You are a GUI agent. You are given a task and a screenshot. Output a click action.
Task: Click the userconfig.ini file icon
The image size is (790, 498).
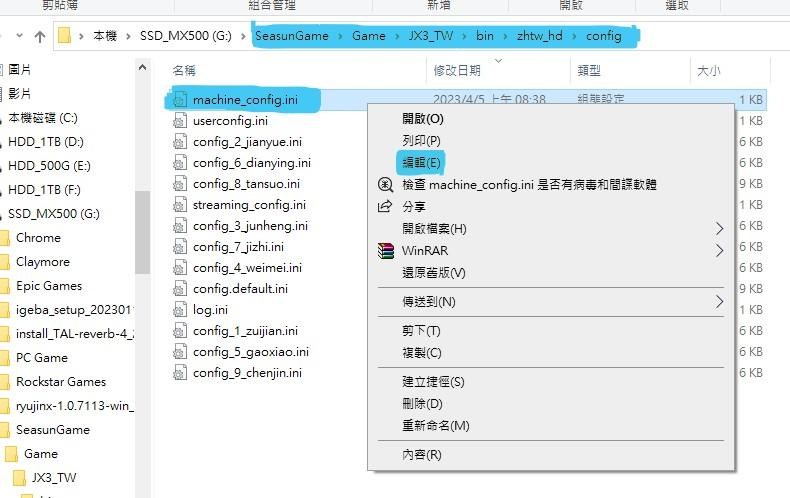click(180, 120)
